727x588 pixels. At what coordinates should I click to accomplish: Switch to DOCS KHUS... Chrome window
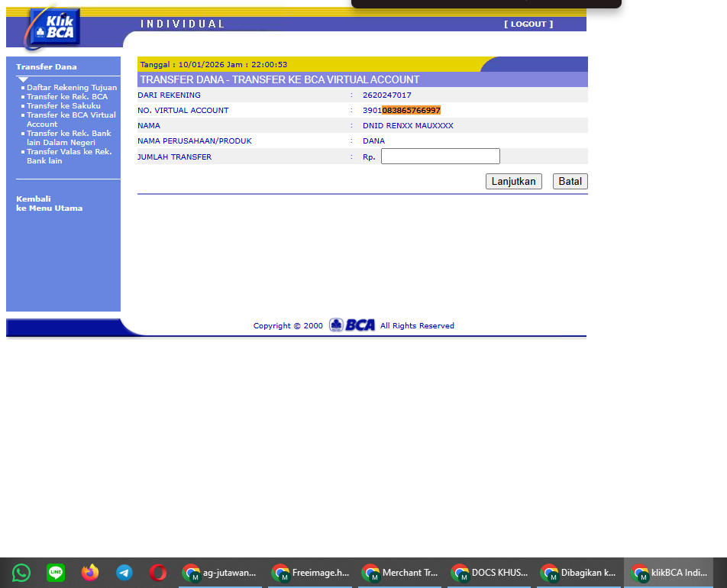[x=490, y=573]
